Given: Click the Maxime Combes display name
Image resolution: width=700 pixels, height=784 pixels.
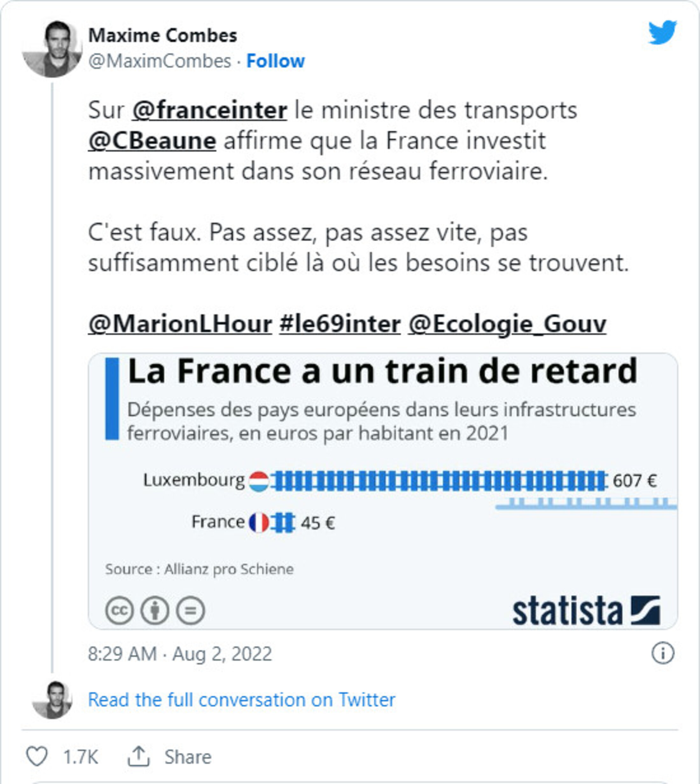Looking at the screenshot, I should 163,35.
